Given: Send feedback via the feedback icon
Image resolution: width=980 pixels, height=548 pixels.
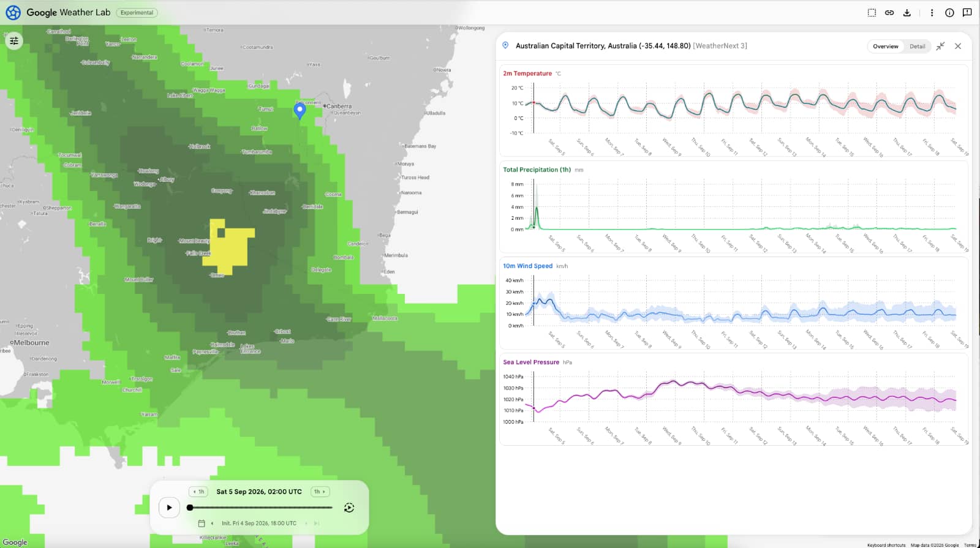Looking at the screenshot, I should point(967,12).
